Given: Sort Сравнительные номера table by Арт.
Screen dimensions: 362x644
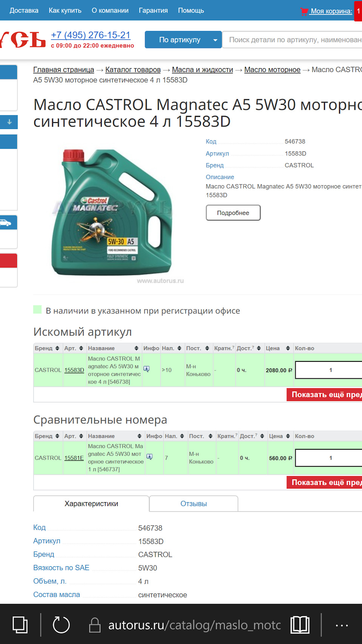Looking at the screenshot, I should pos(81,436).
